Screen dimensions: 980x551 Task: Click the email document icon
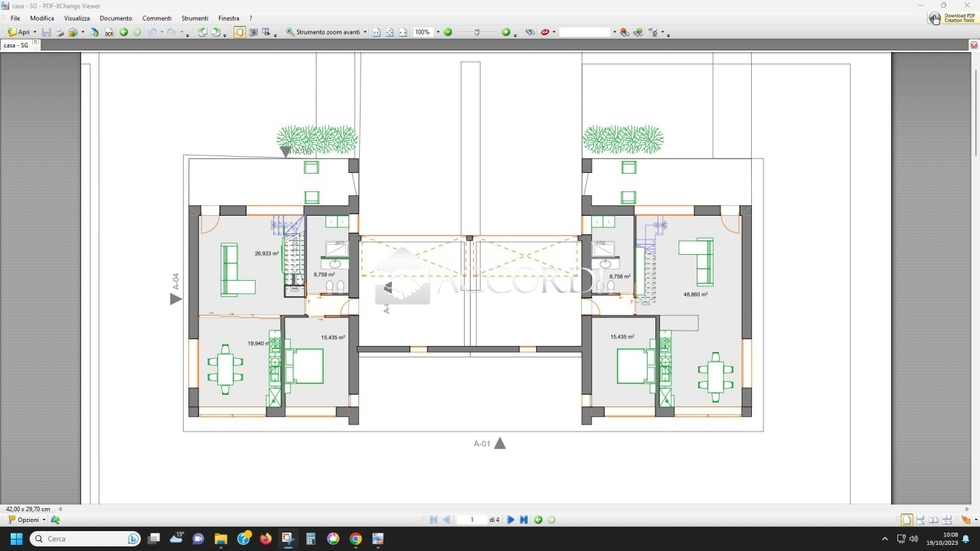coord(73,32)
